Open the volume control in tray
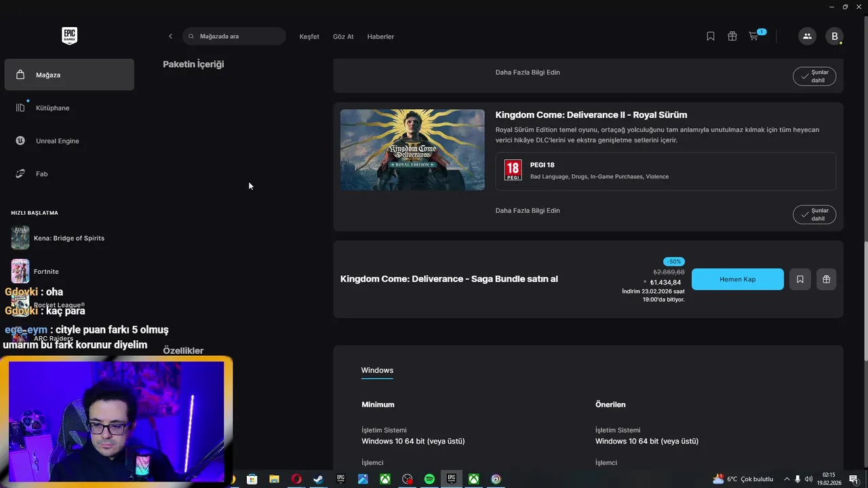The height and width of the screenshot is (488, 868). 808,479
